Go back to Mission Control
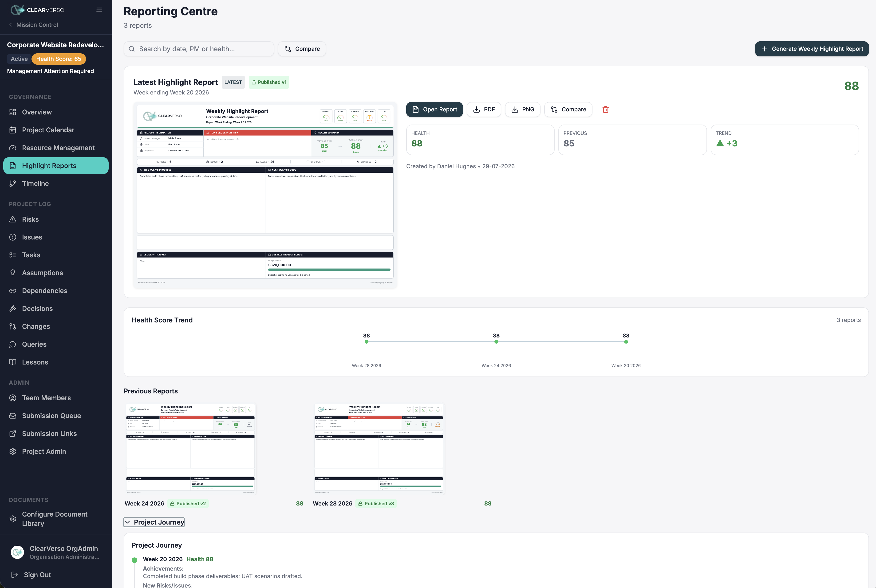 click(33, 25)
